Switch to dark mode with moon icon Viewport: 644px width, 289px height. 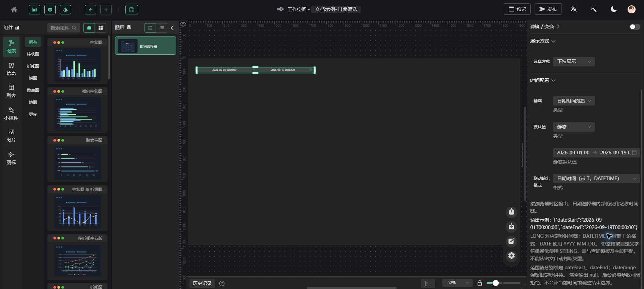613,9
